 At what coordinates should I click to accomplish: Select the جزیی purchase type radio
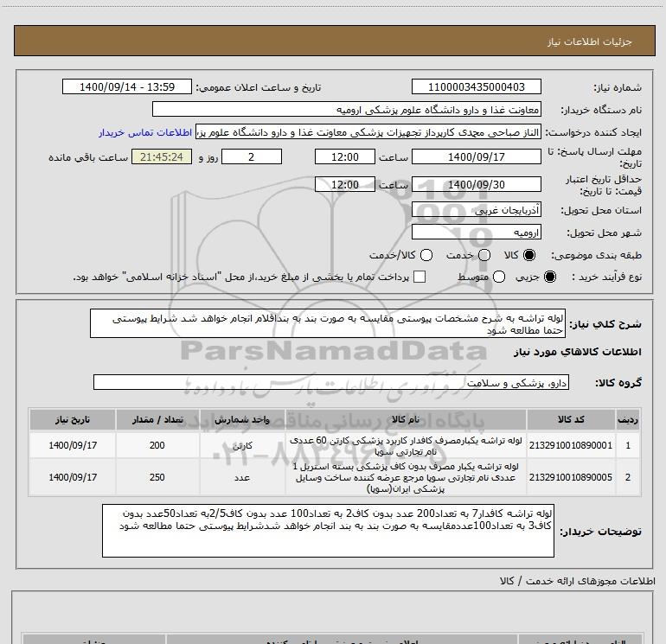coord(549,277)
